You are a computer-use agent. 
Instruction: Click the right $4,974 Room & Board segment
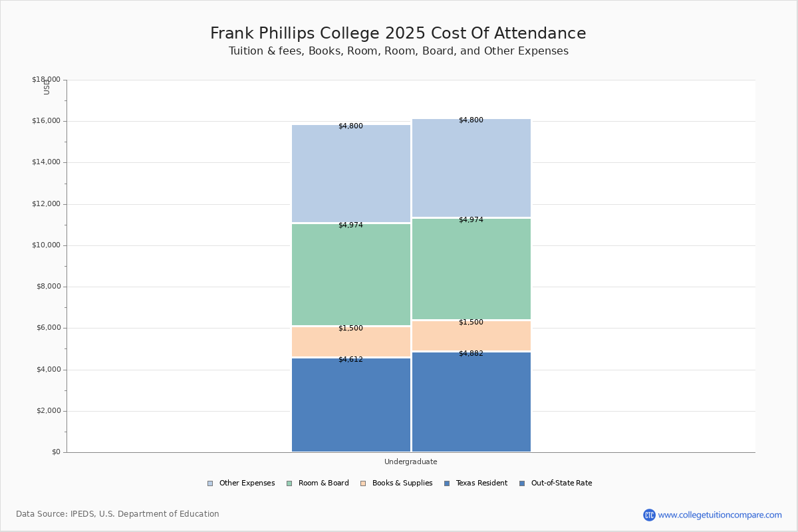(471, 269)
